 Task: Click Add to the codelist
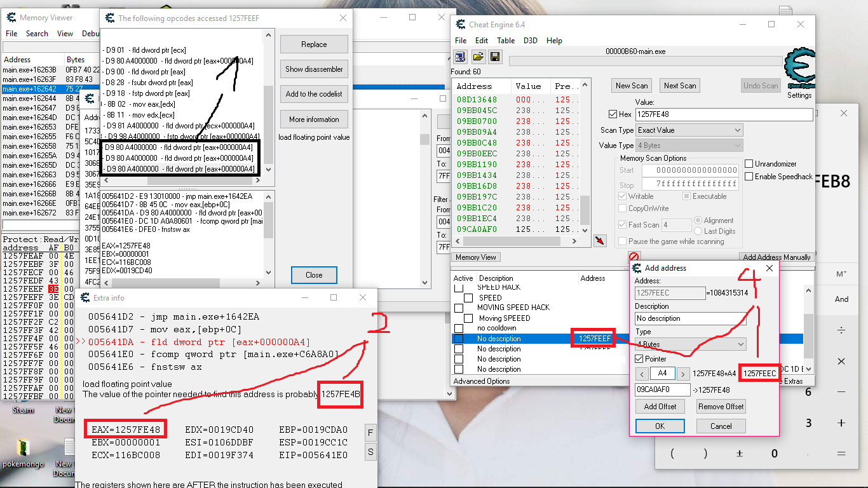click(314, 94)
